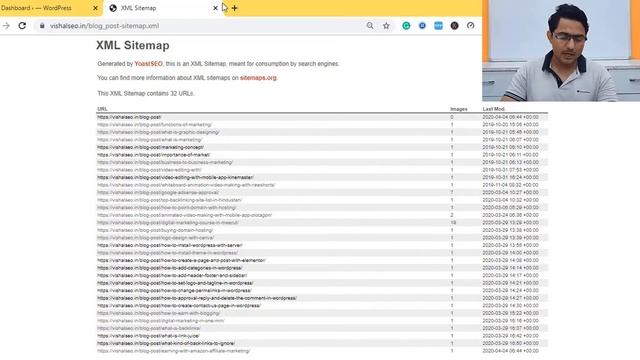Open the importance-of-market link
Image resolution: width=640 pixels, height=360 pixels.
(x=153, y=155)
